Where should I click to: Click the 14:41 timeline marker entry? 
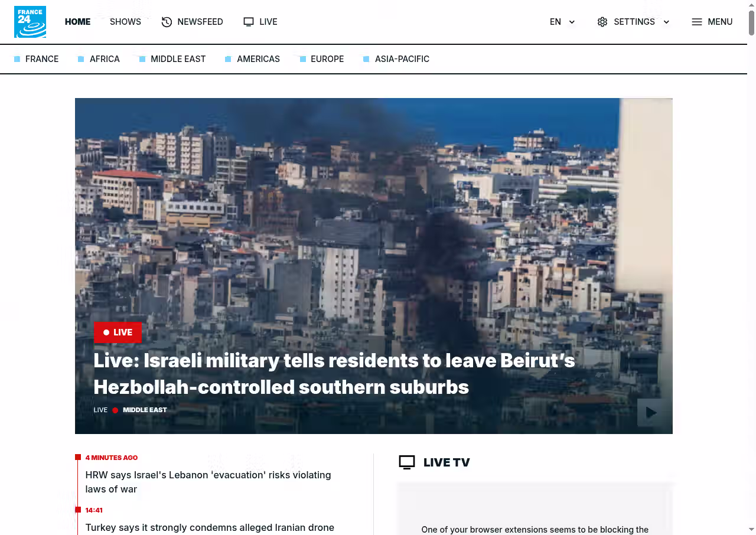pos(94,510)
